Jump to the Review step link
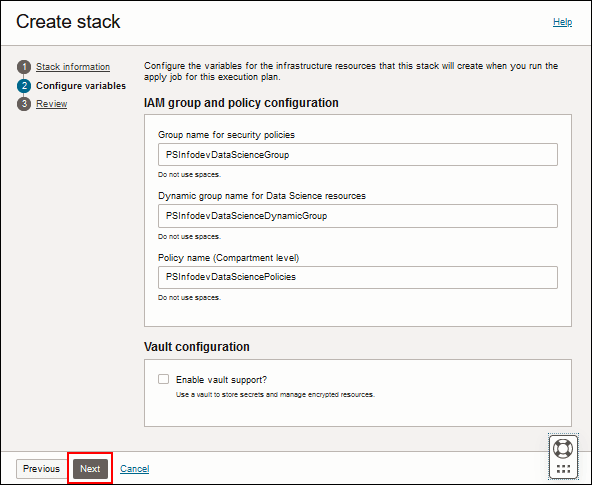 click(51, 104)
